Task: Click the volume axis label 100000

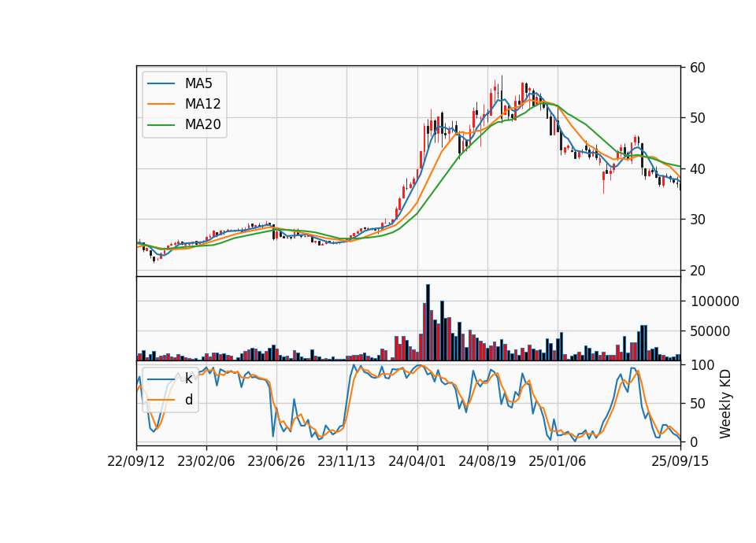Action: point(714,301)
